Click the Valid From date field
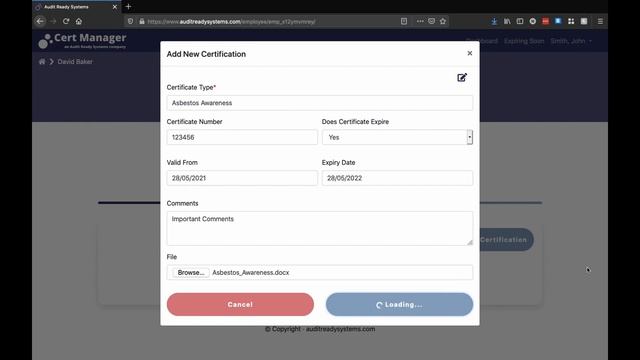Viewport: 640px width, 360px height. (x=242, y=178)
